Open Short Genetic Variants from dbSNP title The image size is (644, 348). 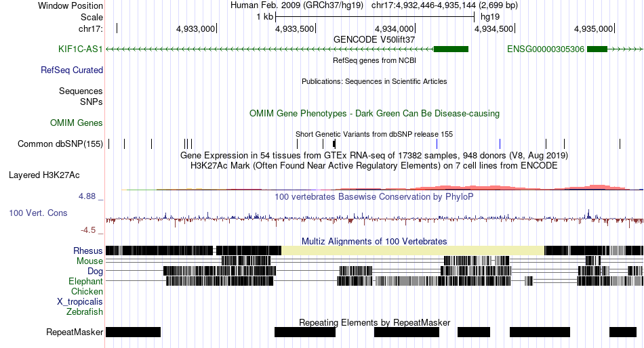374,134
